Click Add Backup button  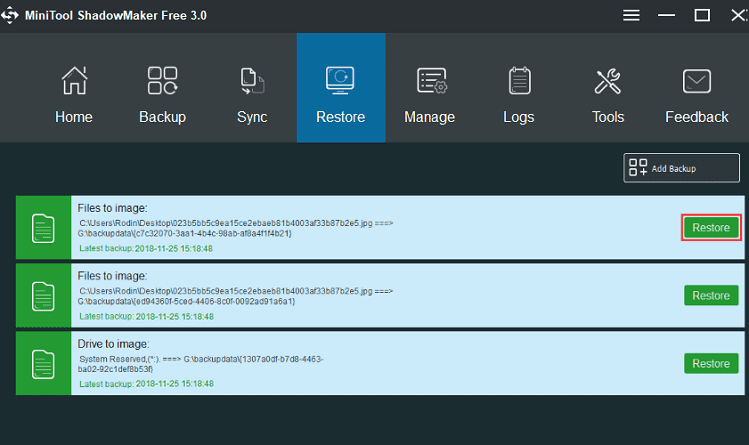(681, 168)
